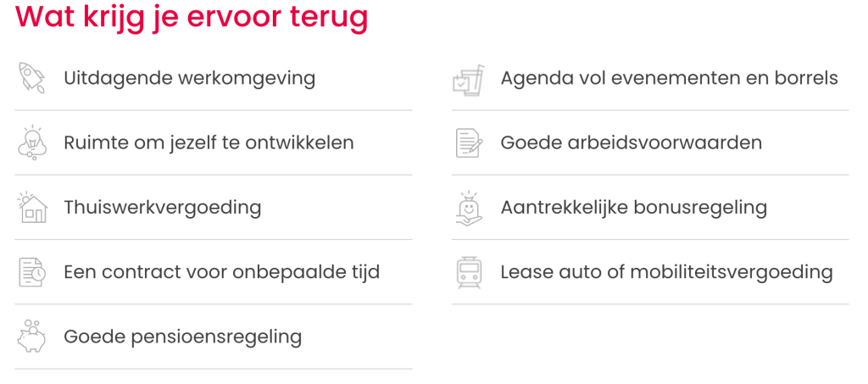The height and width of the screenshot is (384, 868).
Task: Select the house icon for Thuiswerkvergoeding
Action: 32,208
